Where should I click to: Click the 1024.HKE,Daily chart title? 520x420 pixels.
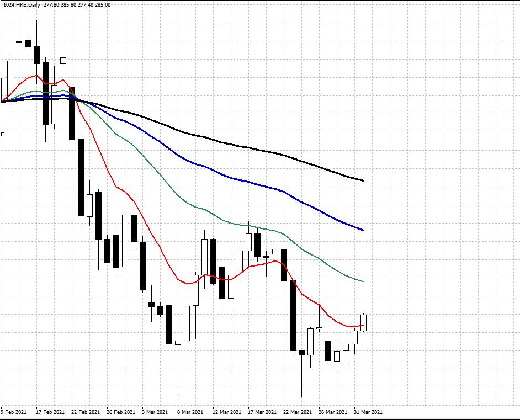point(22,5)
